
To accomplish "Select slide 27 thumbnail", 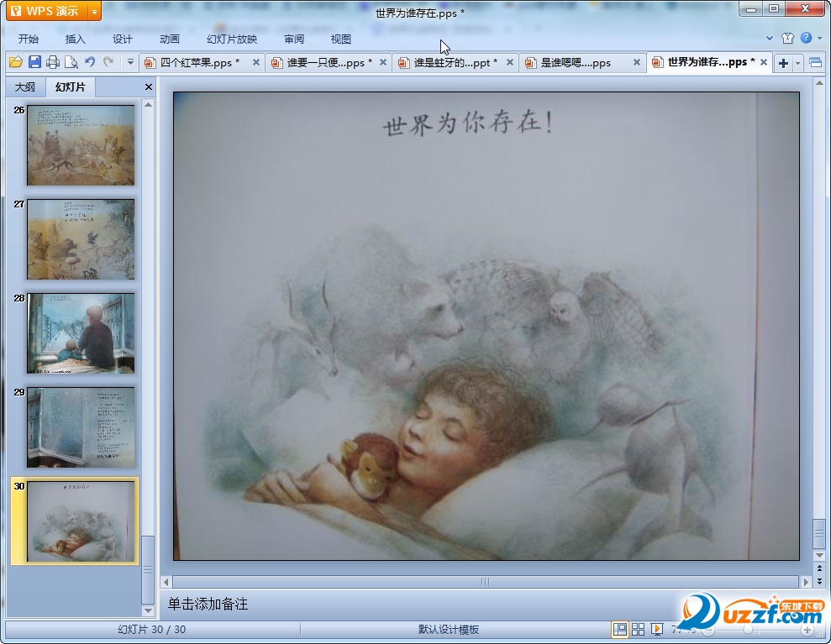I will click(x=81, y=239).
